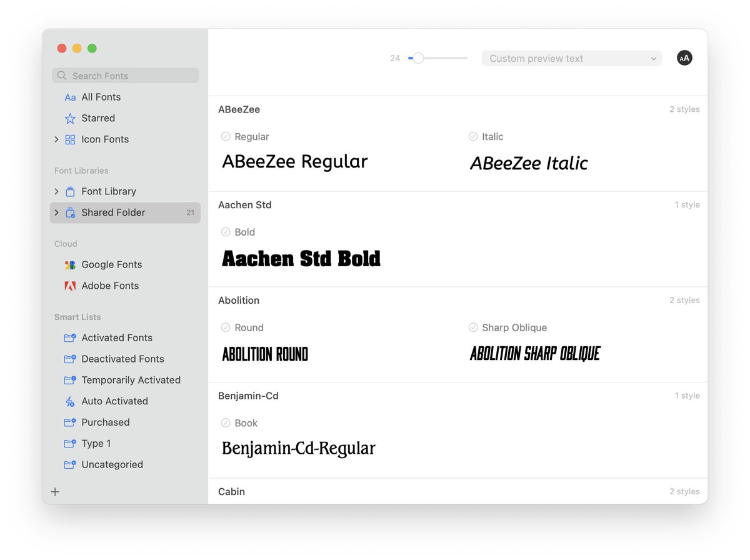750x560 pixels.
Task: Click the Auto Activated lightning icon
Action: (70, 401)
